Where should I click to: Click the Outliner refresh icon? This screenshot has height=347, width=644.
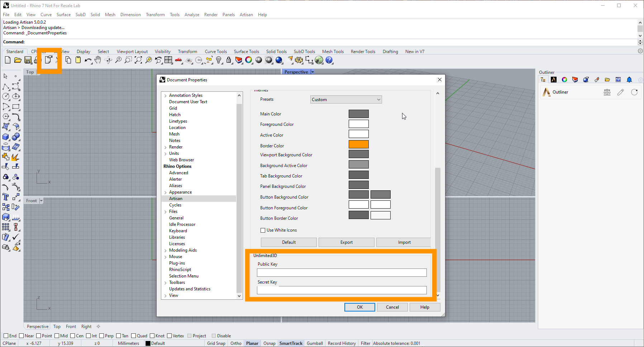click(x=634, y=92)
